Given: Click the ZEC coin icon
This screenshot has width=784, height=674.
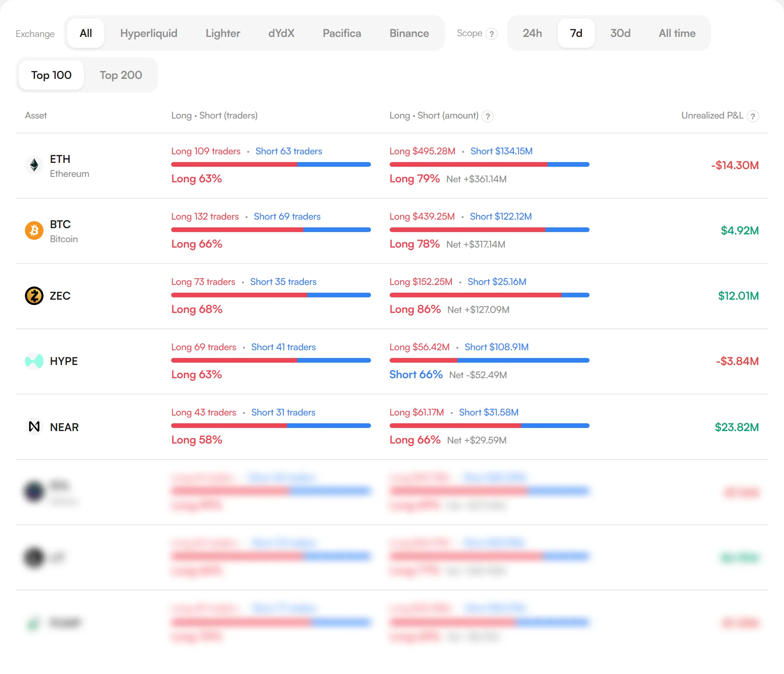Looking at the screenshot, I should [34, 296].
